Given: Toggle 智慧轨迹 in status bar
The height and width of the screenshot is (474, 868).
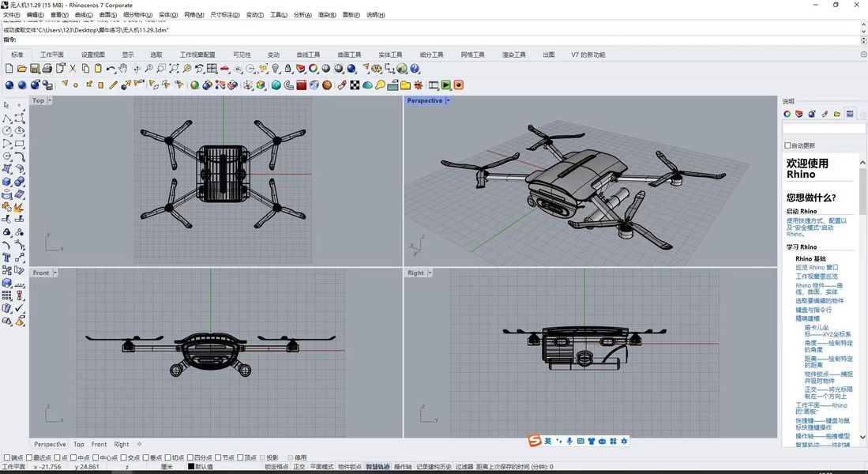Looking at the screenshot, I should coord(378,467).
